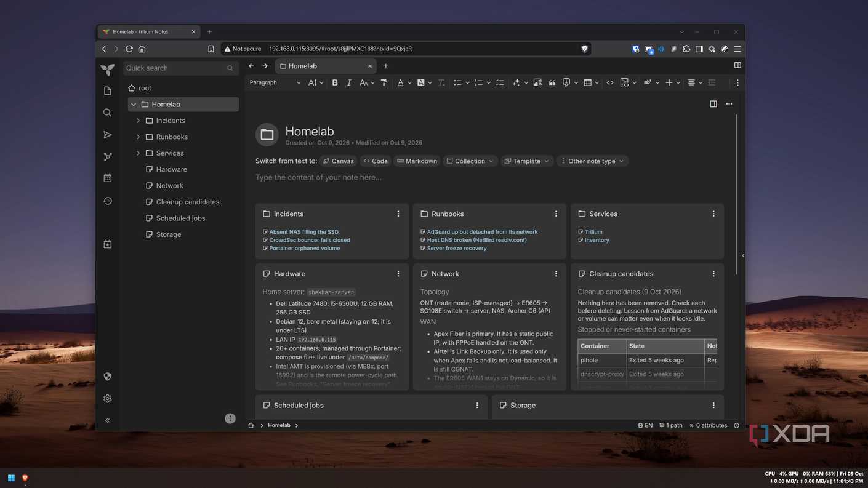Viewport: 868px width, 488px height.
Task: Open the Server freeze recovery link
Action: coord(457,248)
